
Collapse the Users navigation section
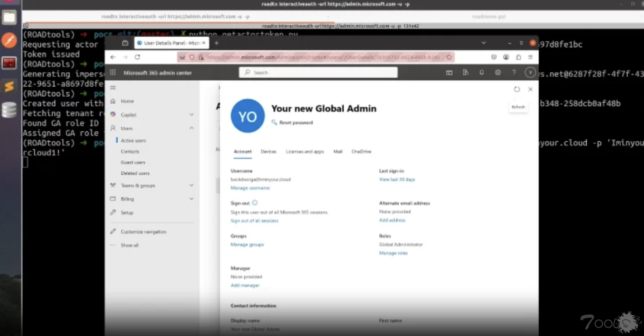pyautogui.click(x=191, y=128)
